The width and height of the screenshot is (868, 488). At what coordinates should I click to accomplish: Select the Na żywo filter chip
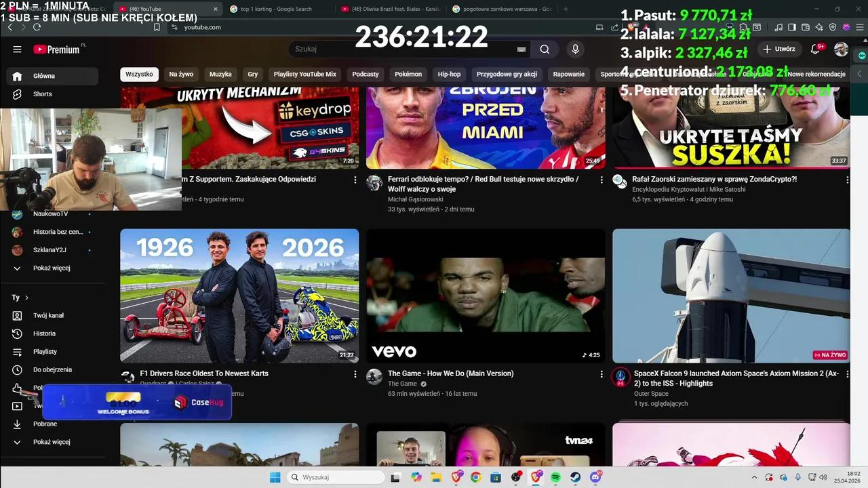click(x=181, y=74)
